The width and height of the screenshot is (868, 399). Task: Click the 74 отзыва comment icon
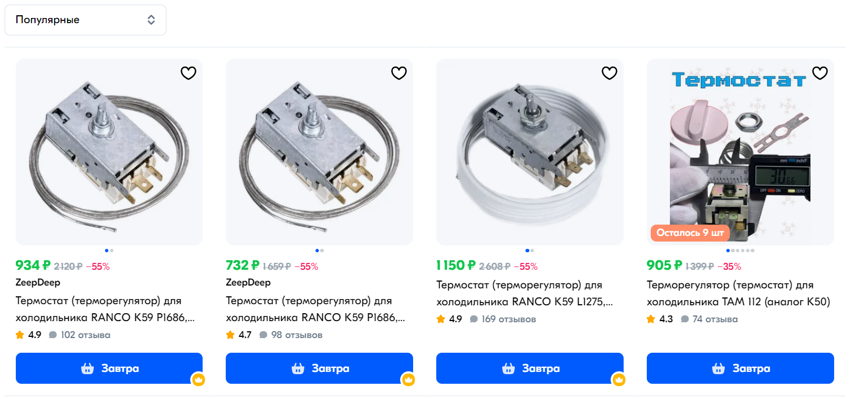coord(685,319)
